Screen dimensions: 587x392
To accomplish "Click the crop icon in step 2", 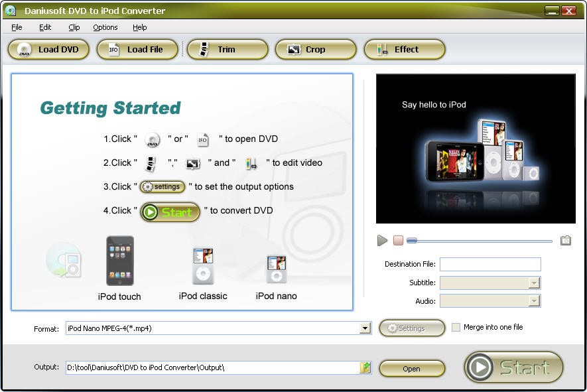I will (x=193, y=164).
